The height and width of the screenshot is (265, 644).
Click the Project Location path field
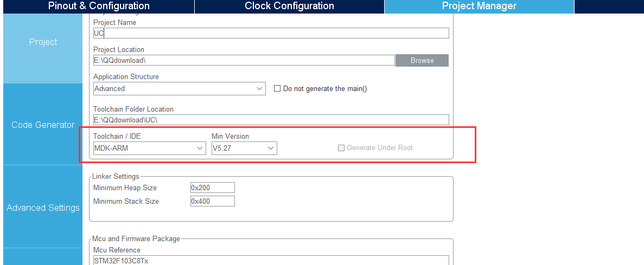coord(244,60)
